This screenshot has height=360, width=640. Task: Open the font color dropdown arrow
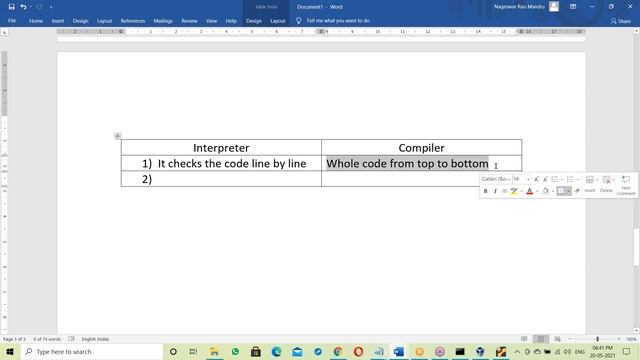pos(538,191)
